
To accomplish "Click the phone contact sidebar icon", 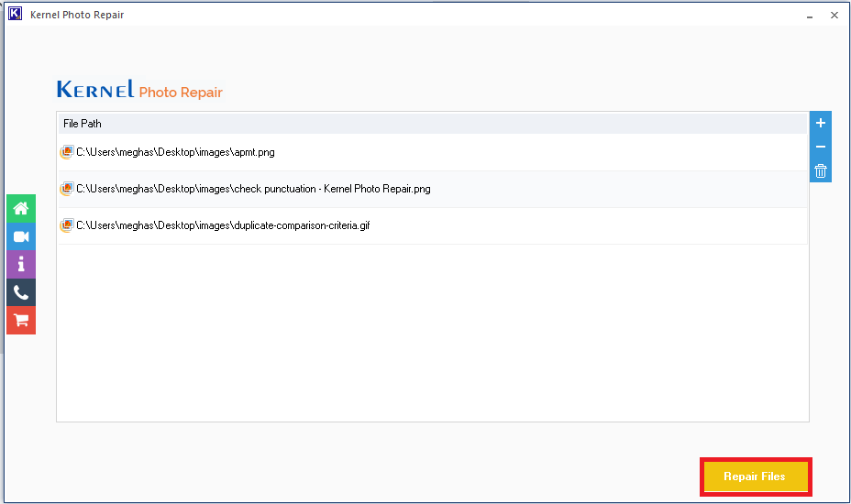I will 21,292.
